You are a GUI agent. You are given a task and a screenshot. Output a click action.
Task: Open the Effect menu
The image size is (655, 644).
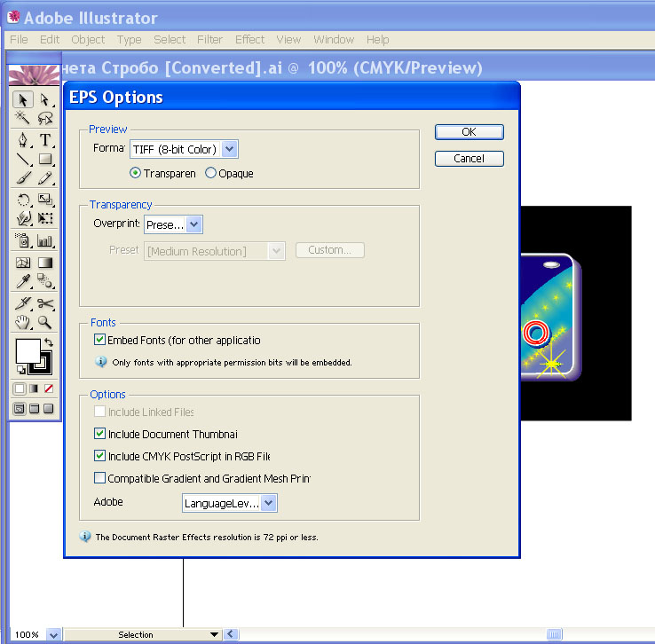[x=249, y=40]
